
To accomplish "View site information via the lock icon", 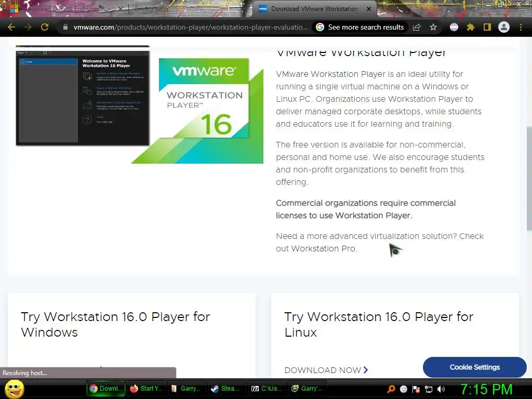I will (65, 27).
